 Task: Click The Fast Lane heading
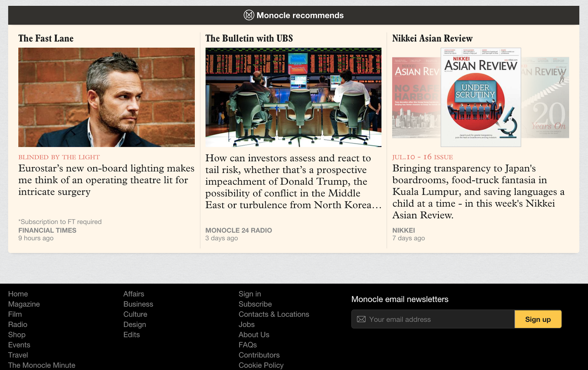coord(46,38)
